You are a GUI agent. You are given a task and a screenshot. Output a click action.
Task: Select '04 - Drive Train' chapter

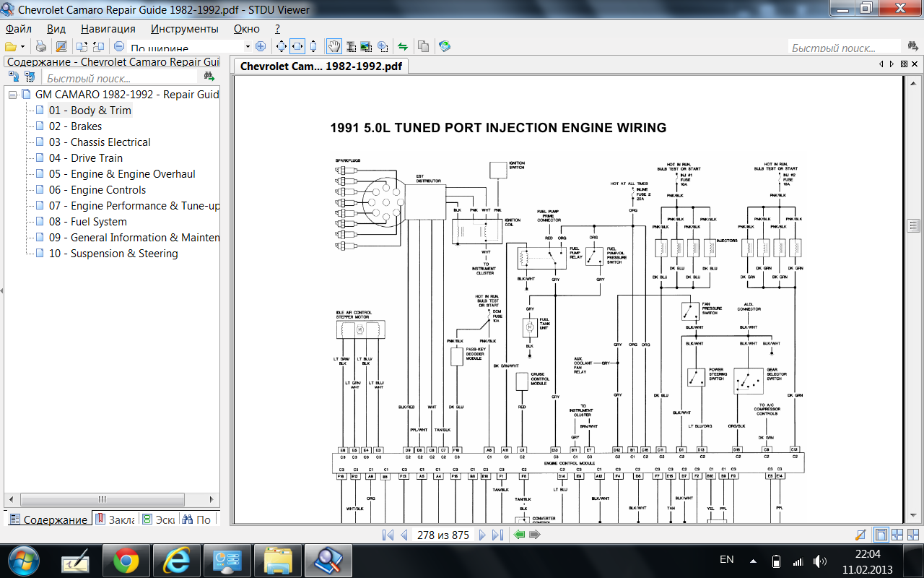86,158
